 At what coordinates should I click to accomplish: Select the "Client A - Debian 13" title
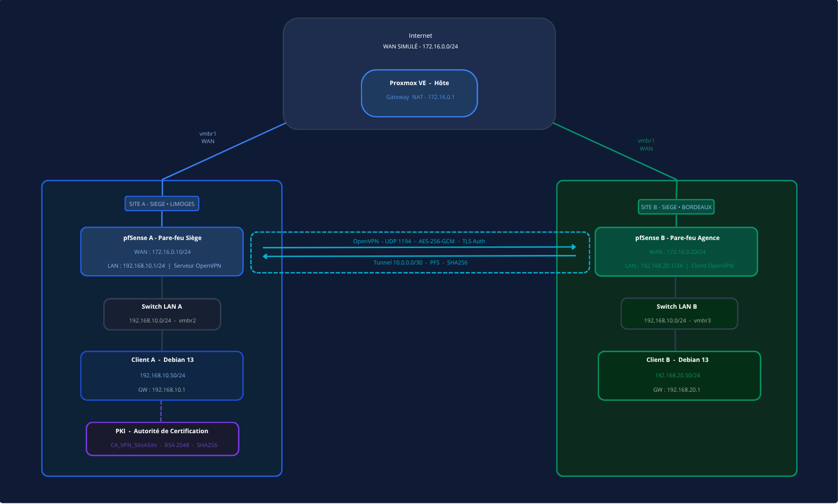(162, 360)
